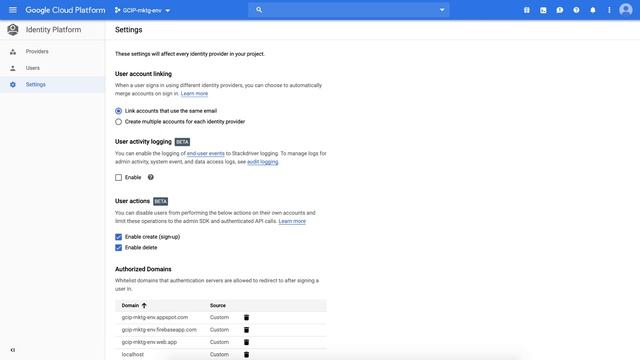Sort by Domain column arrow

(x=144, y=305)
